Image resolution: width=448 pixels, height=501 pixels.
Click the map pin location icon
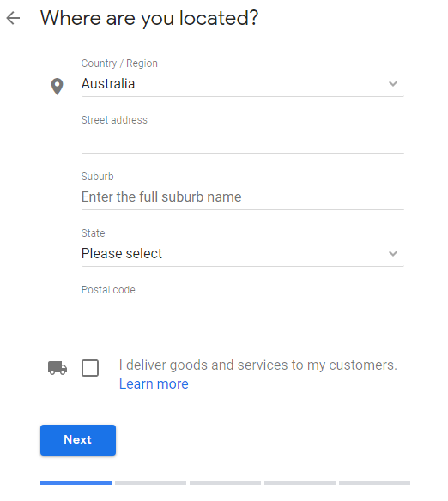click(58, 87)
